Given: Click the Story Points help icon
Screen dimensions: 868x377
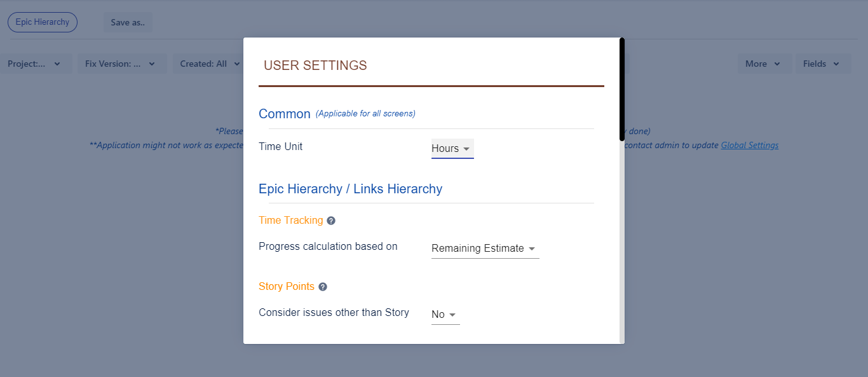Looking at the screenshot, I should tap(323, 287).
